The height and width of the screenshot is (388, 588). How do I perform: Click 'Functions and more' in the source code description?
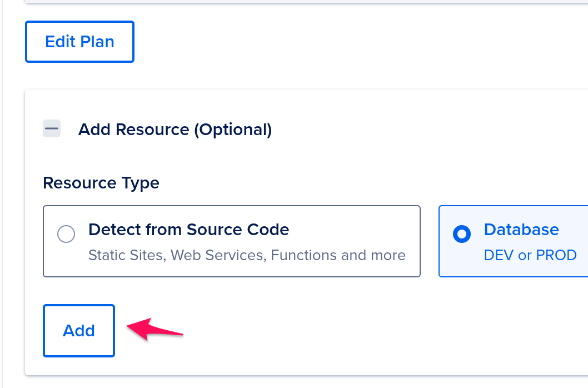(338, 255)
